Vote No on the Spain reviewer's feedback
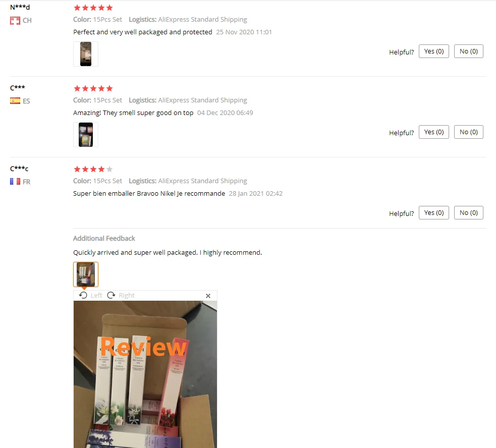The width and height of the screenshot is (496, 448). [468, 132]
